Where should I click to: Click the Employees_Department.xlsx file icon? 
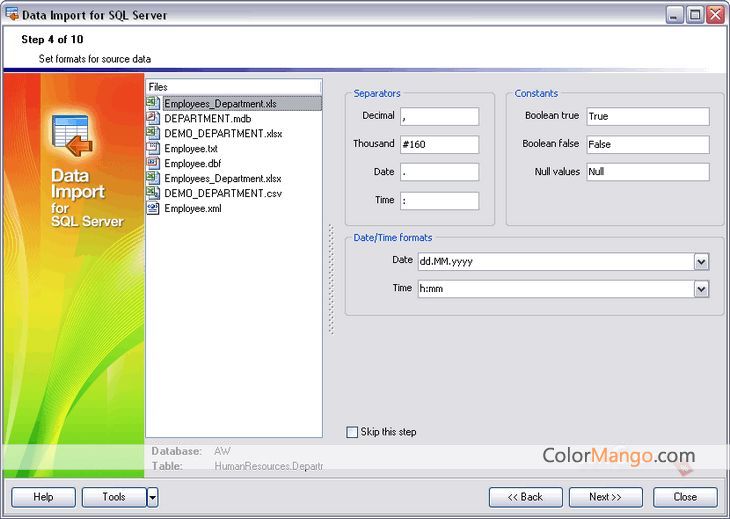pos(153,178)
